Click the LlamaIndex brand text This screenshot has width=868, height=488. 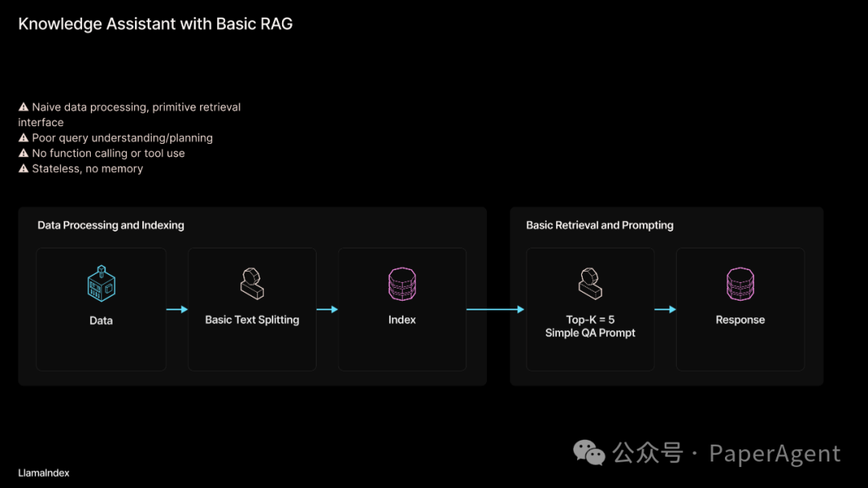tap(43, 473)
